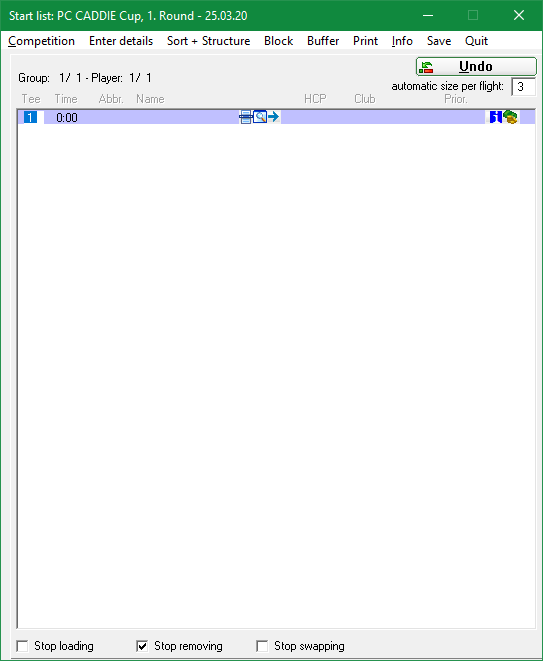The width and height of the screenshot is (543, 661).
Task: Click the list rows icon in flight row
Action: pyautogui.click(x=246, y=117)
